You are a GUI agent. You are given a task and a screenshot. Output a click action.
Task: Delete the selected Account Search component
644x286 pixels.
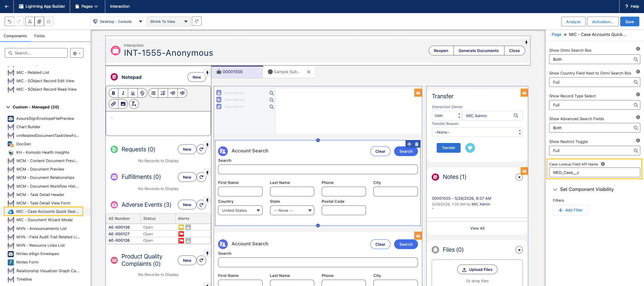point(417,144)
